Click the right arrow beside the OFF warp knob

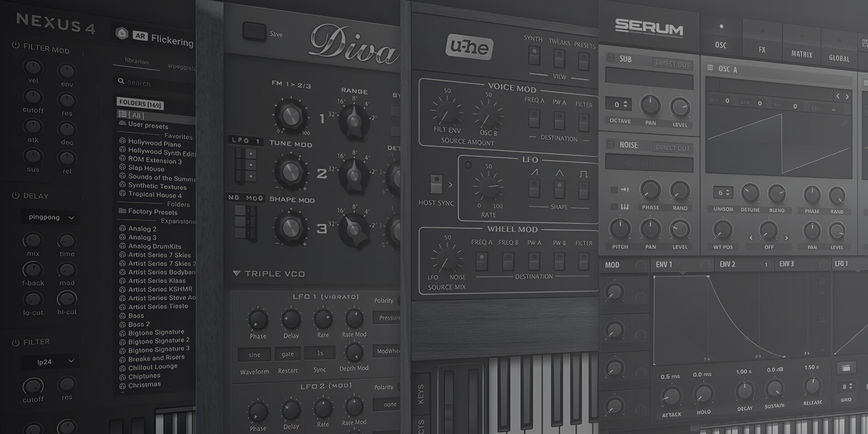[786, 238]
